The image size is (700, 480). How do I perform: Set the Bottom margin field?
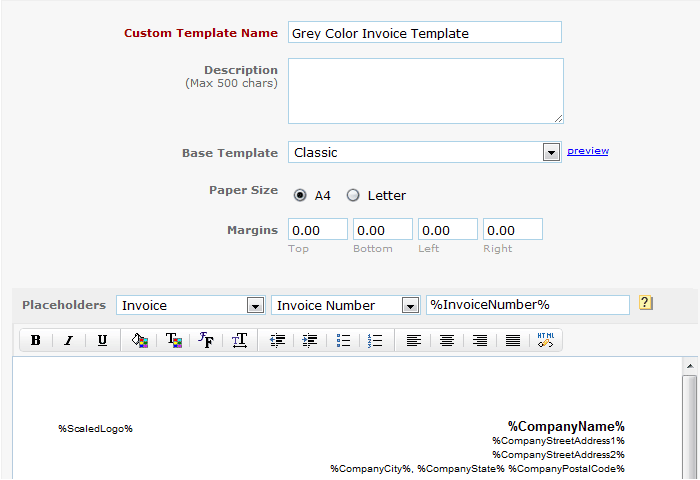click(x=383, y=230)
